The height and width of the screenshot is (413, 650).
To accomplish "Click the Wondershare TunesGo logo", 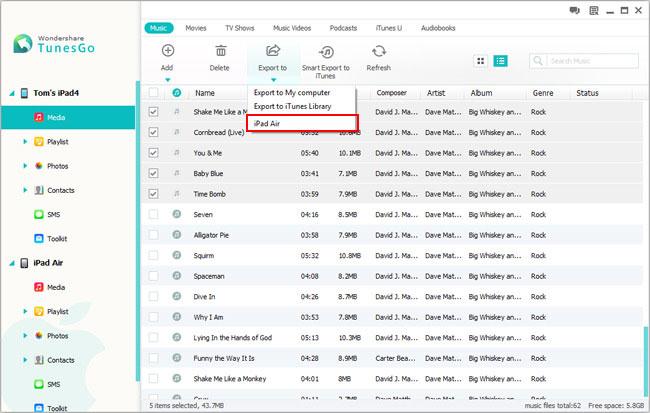I will (x=54, y=44).
